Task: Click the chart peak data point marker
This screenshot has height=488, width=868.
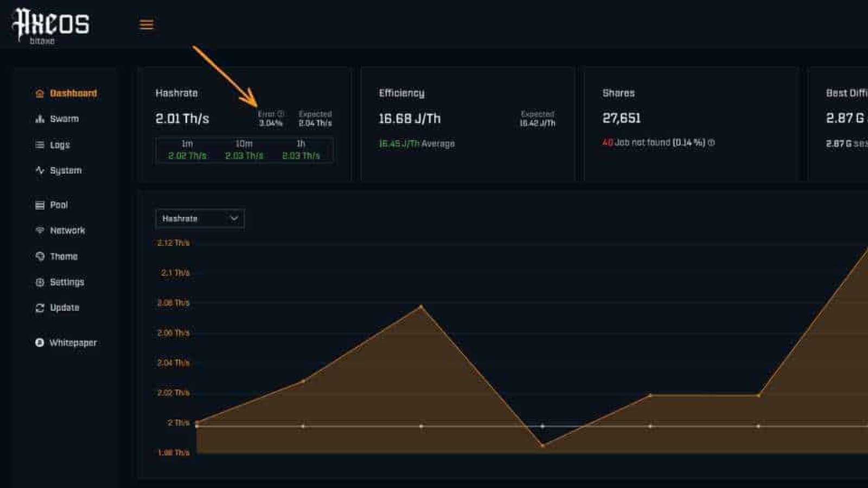Action: pyautogui.click(x=422, y=305)
